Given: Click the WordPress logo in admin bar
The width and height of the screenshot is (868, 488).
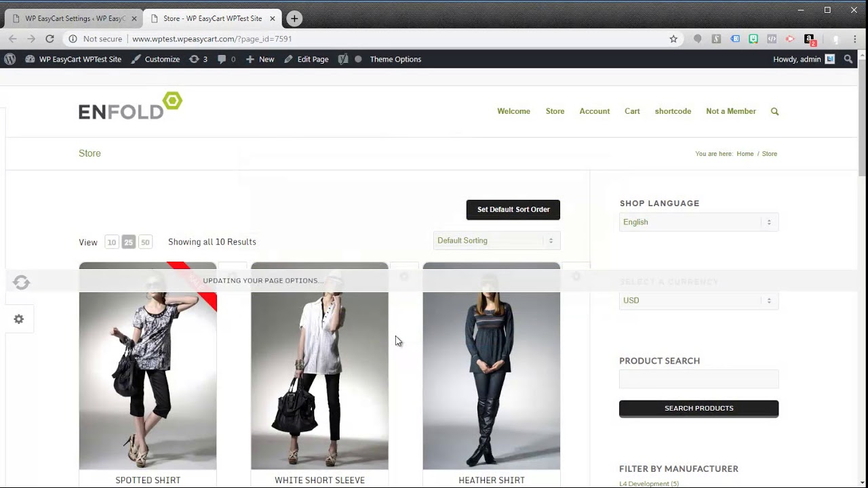Looking at the screenshot, I should click(9, 59).
